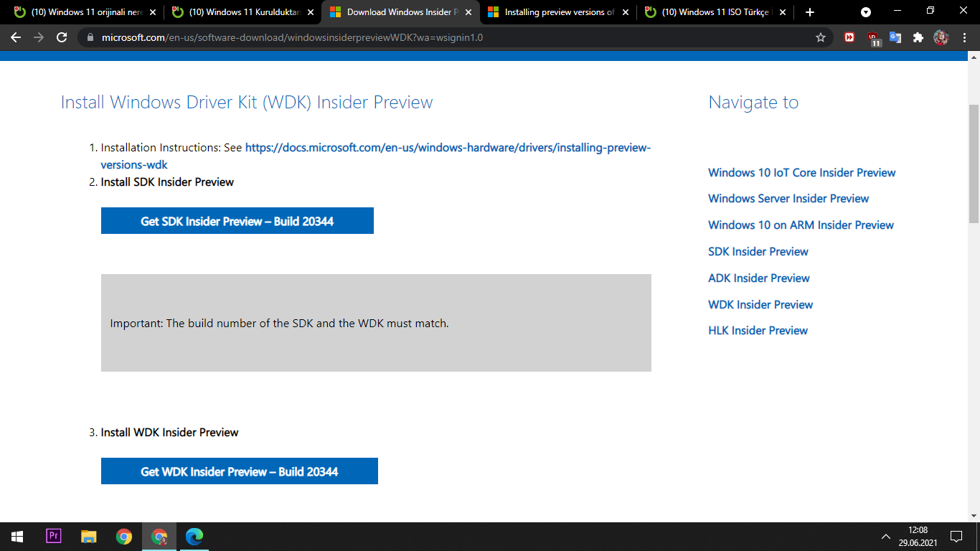The width and height of the screenshot is (980, 551).
Task: Close the "Download Windows Insider" tab
Action: (x=468, y=12)
